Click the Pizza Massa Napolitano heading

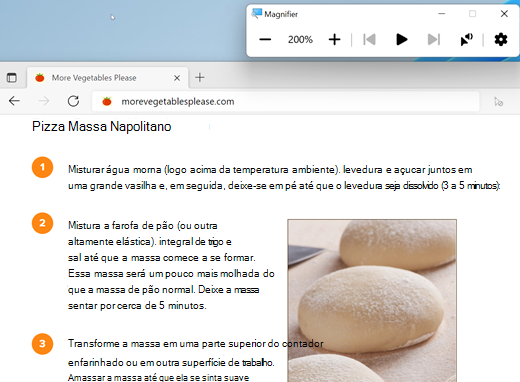point(102,127)
